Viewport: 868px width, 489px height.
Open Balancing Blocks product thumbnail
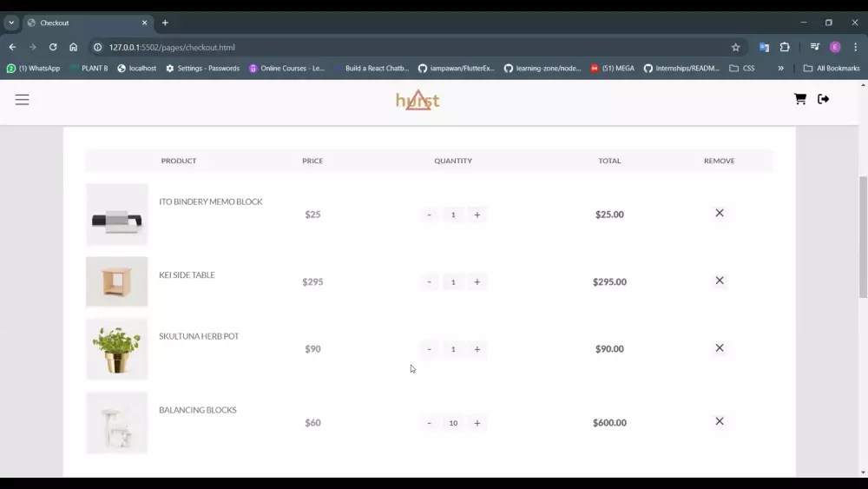point(117,422)
